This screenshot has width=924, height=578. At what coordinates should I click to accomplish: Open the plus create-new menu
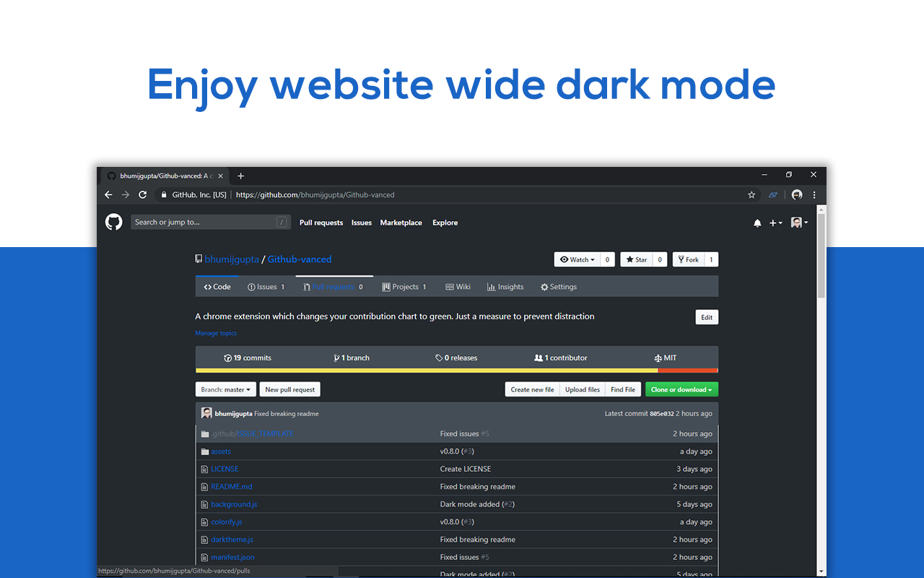pyautogui.click(x=775, y=223)
